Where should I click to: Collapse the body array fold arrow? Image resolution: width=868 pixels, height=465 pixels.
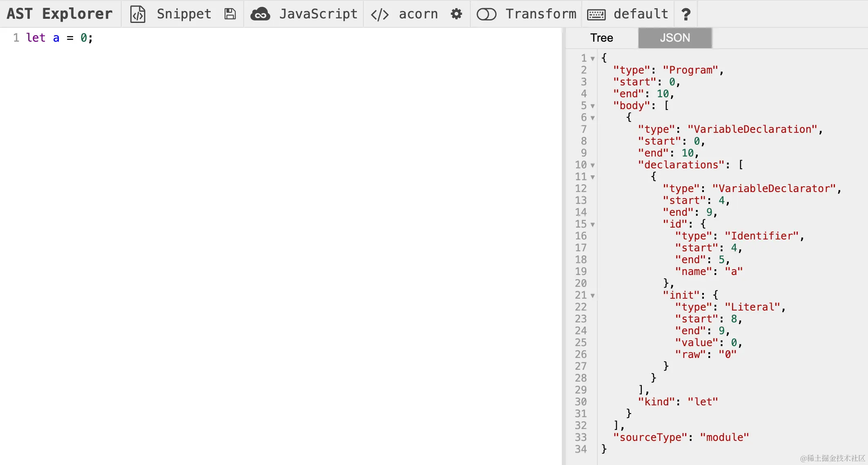click(592, 106)
